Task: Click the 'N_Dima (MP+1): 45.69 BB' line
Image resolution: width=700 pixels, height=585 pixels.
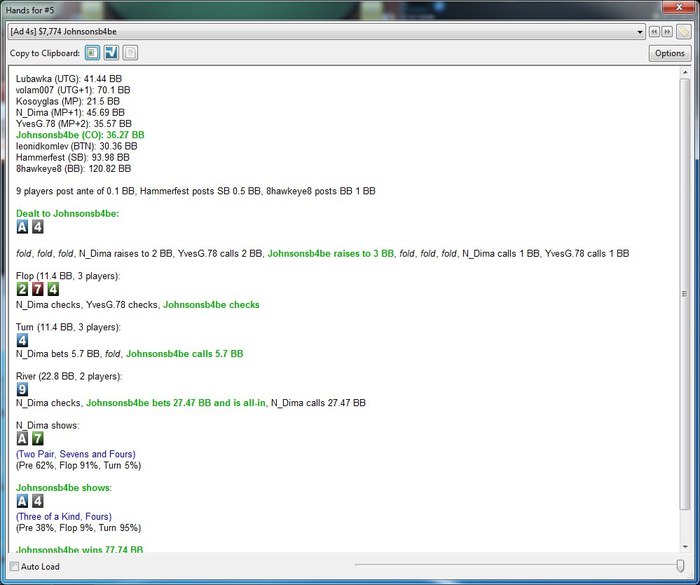Action: click(x=70, y=113)
